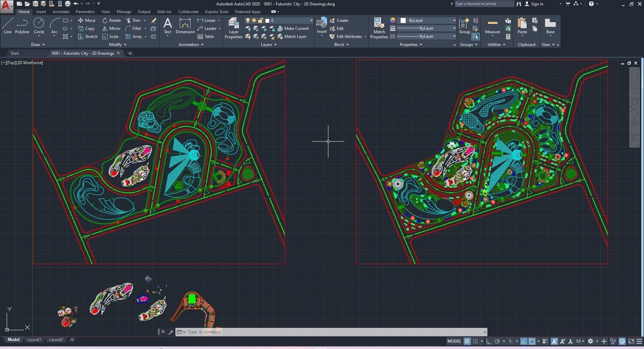
Task: Click Edit Attributes button
Action: [346, 37]
